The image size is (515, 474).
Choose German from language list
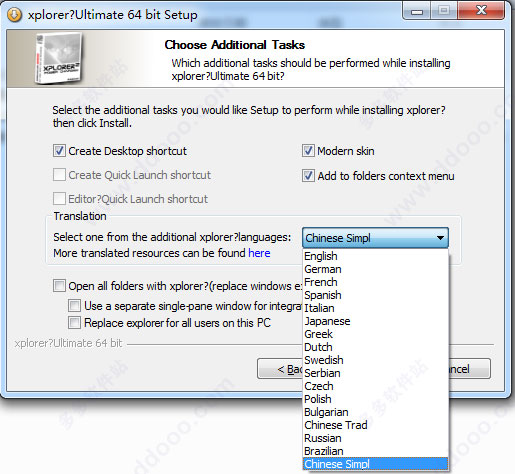pos(375,269)
